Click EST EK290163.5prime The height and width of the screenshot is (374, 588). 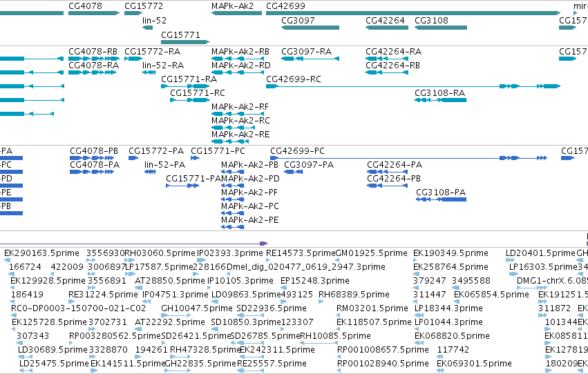pyautogui.click(x=41, y=253)
